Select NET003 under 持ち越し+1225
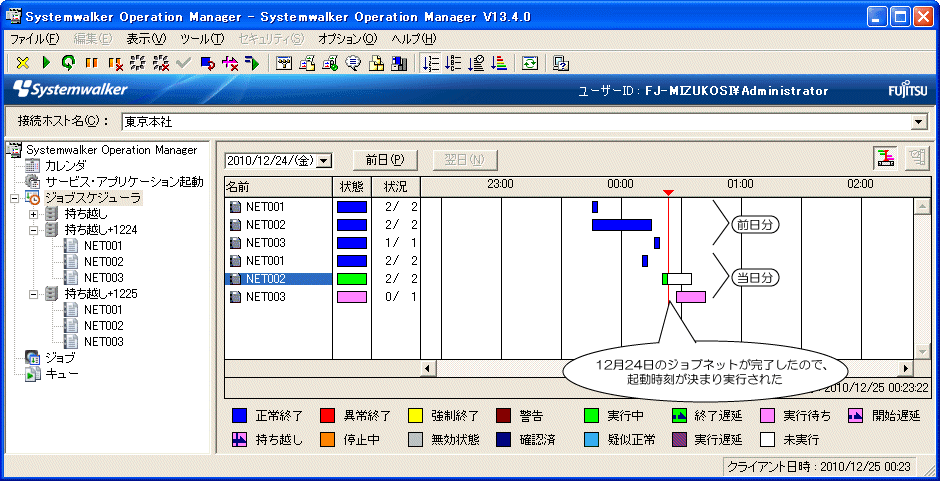940x481 pixels. click(x=104, y=342)
